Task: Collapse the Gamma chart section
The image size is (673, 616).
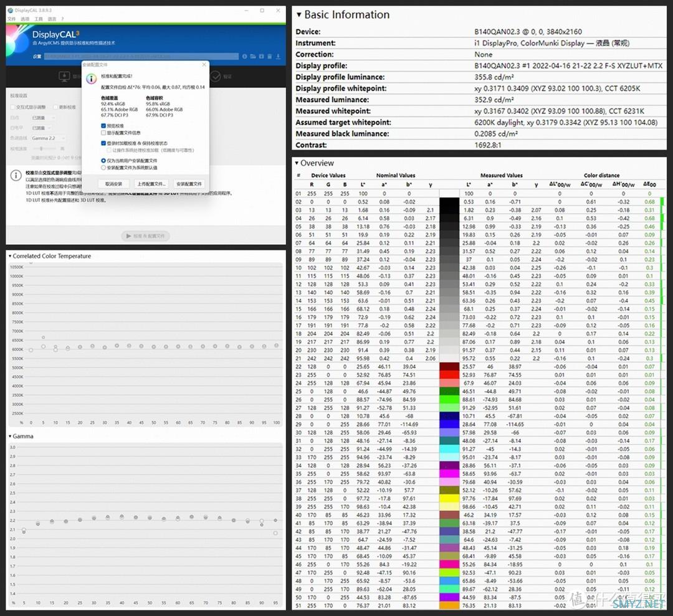Action: pyautogui.click(x=10, y=436)
